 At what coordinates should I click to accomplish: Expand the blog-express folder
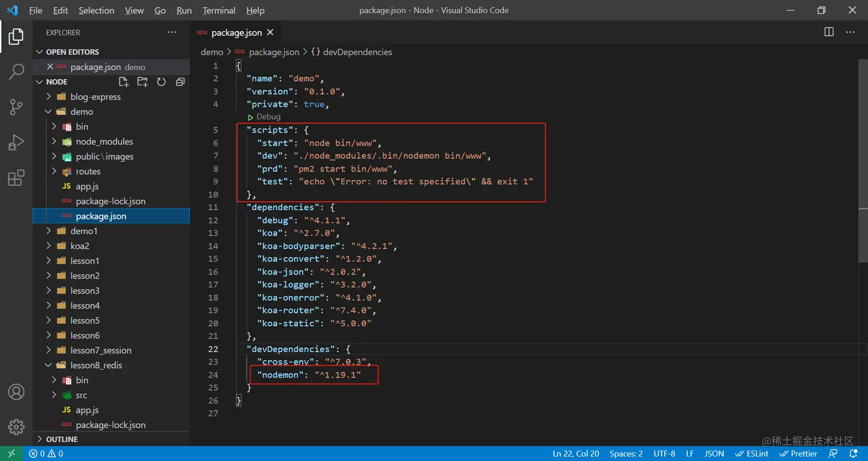111,96
